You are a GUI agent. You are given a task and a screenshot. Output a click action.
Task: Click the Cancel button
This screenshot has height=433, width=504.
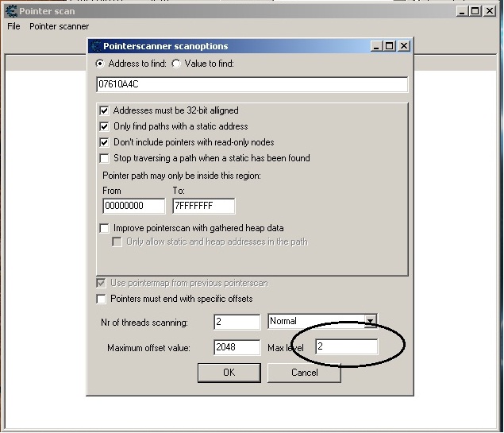(304, 373)
